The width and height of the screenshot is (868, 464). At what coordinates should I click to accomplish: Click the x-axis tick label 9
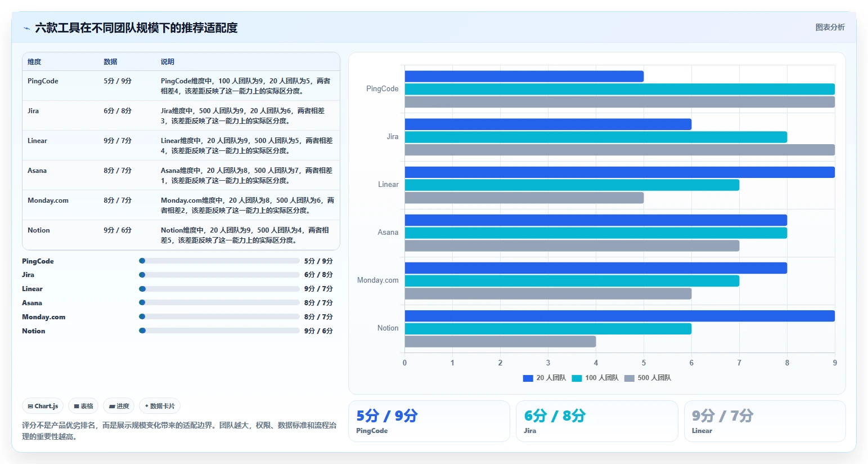835,363
